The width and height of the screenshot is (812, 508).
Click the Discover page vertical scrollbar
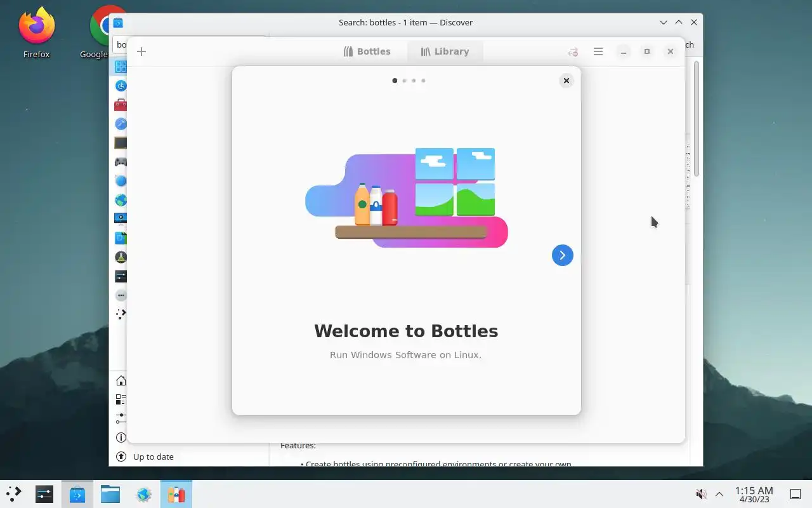click(x=697, y=119)
